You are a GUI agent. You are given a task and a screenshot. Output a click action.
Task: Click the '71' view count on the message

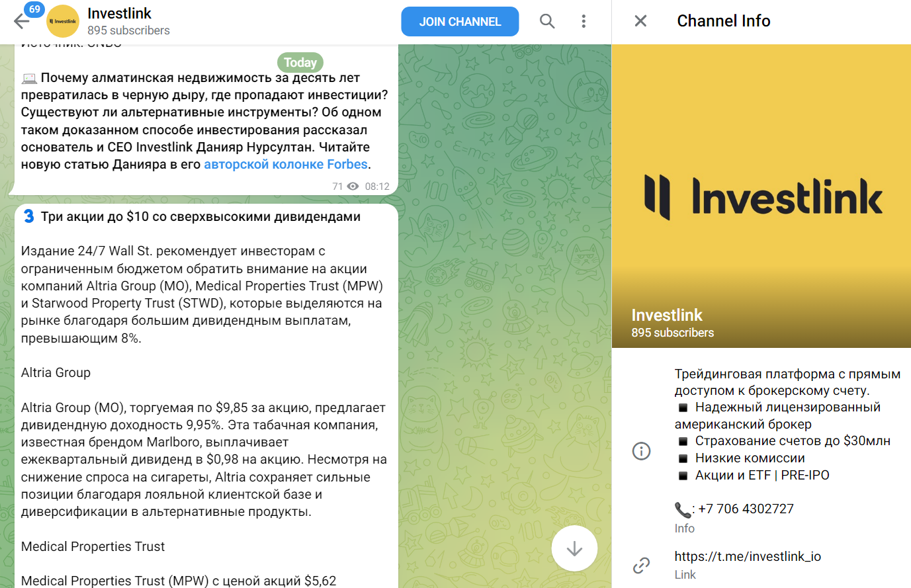[337, 187]
